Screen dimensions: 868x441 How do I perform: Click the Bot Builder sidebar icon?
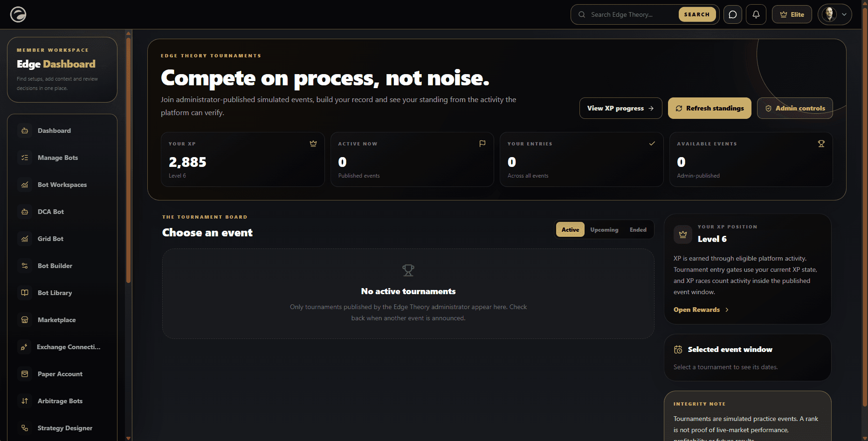tap(25, 266)
